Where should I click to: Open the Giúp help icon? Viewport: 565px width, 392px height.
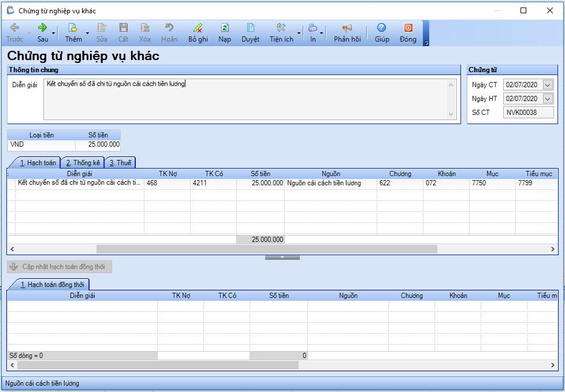coord(381,28)
